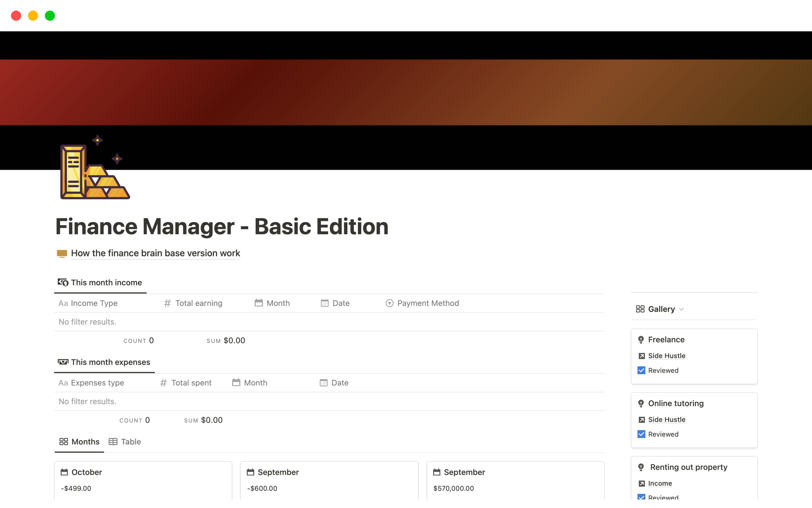Expand the Gallery view dropdown chevron
Image resolution: width=812 pixels, height=508 pixels.
click(681, 309)
